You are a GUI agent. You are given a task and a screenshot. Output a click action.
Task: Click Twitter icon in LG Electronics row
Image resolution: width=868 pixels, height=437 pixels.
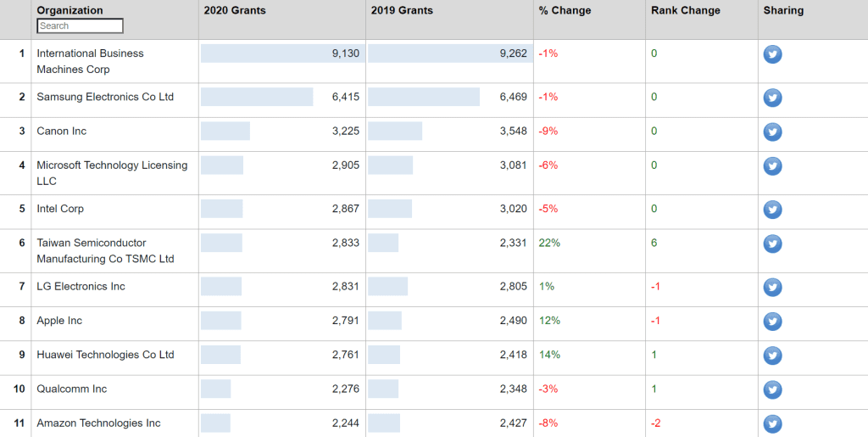[772, 288]
